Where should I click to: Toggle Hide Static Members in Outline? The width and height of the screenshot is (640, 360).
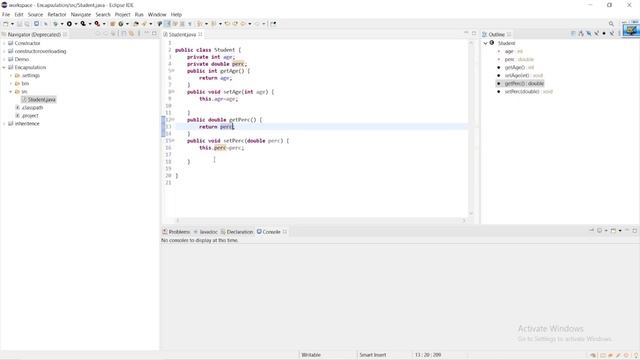(x=596, y=34)
